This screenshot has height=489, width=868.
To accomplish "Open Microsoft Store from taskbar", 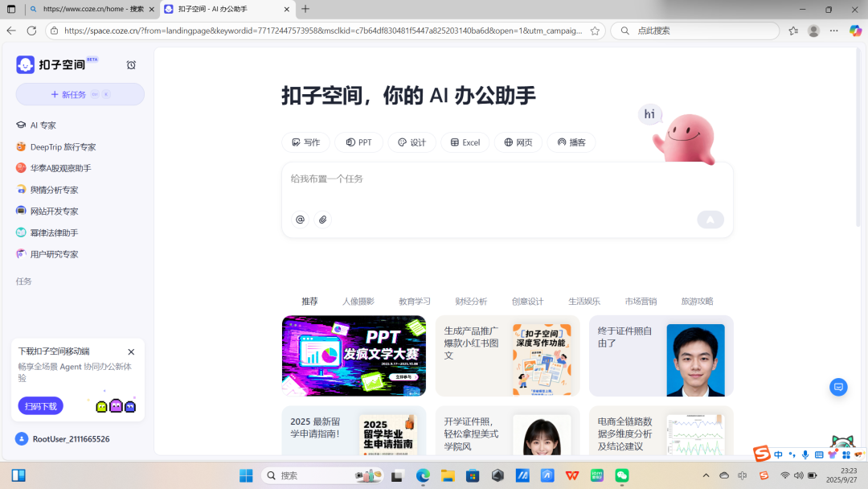I will tap(473, 475).
